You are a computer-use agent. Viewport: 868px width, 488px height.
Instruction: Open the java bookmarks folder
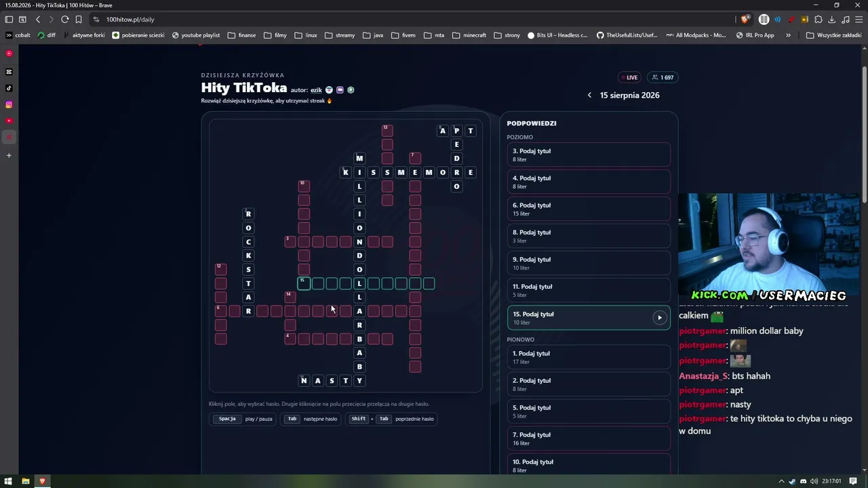pyautogui.click(x=373, y=35)
